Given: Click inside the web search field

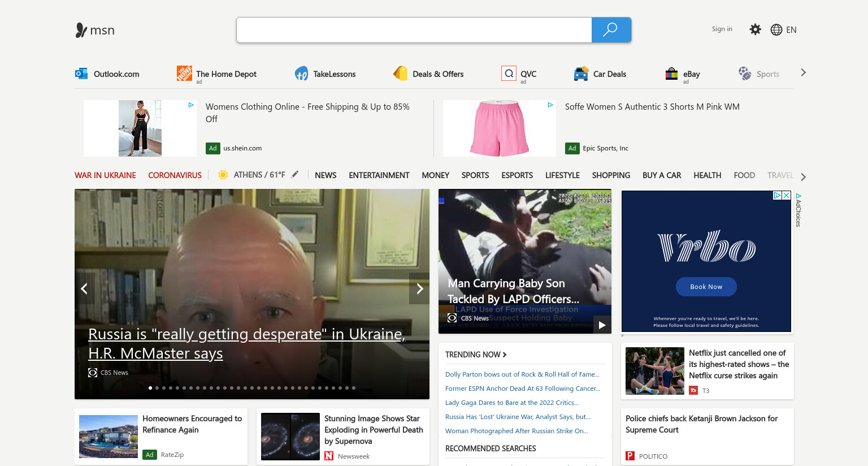Looking at the screenshot, I should 414,30.
